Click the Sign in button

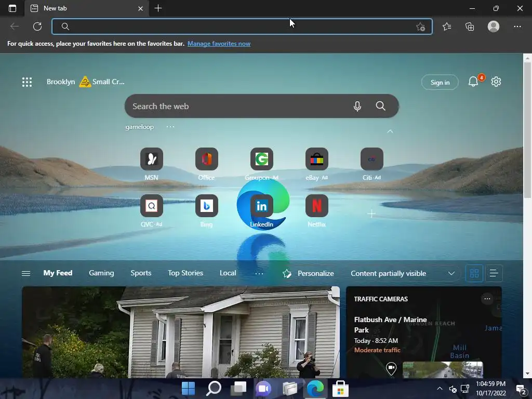tap(440, 82)
